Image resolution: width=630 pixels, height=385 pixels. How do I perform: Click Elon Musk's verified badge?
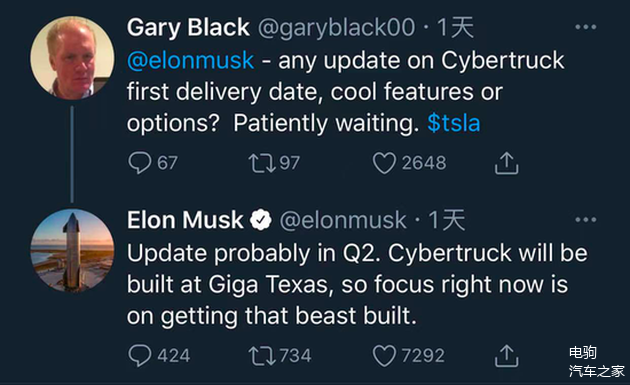261,220
